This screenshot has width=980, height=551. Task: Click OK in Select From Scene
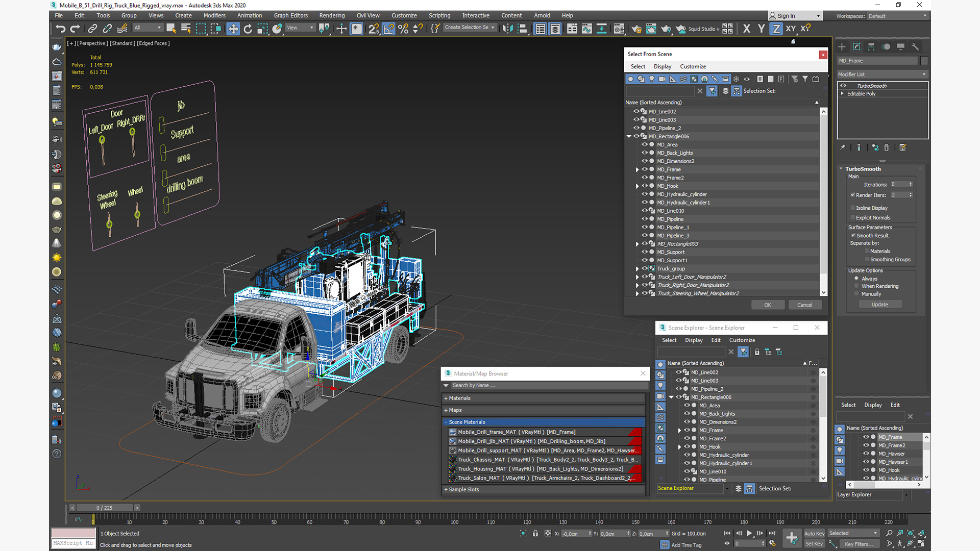coord(768,305)
